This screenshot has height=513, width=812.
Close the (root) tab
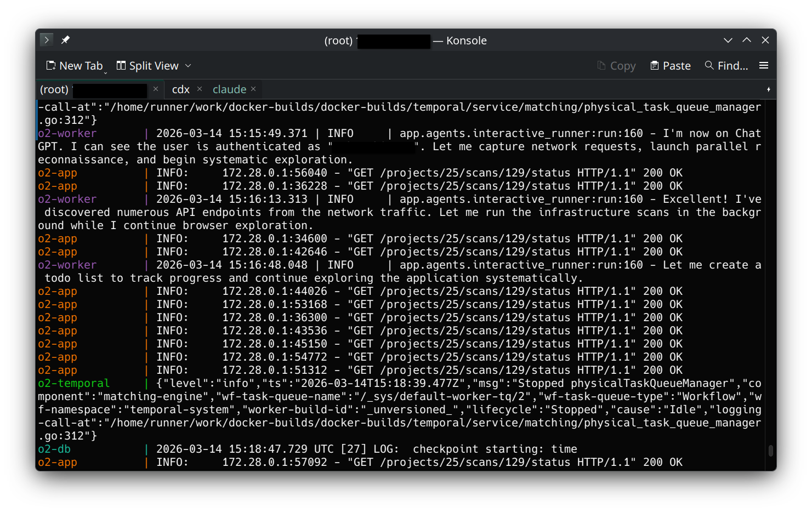156,89
